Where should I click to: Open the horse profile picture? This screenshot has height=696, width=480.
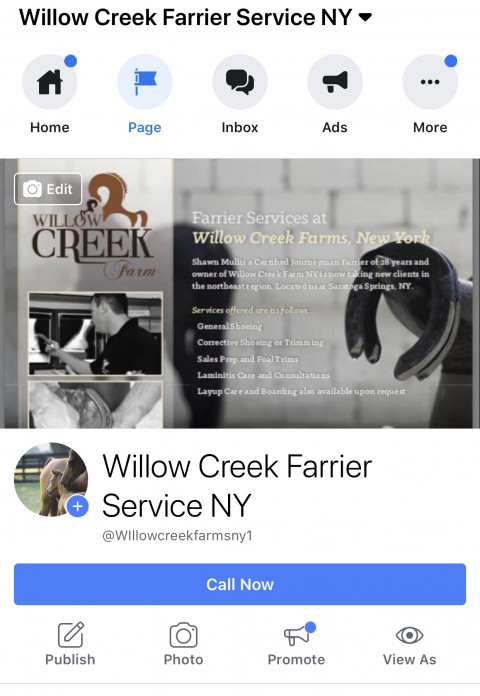tap(51, 479)
